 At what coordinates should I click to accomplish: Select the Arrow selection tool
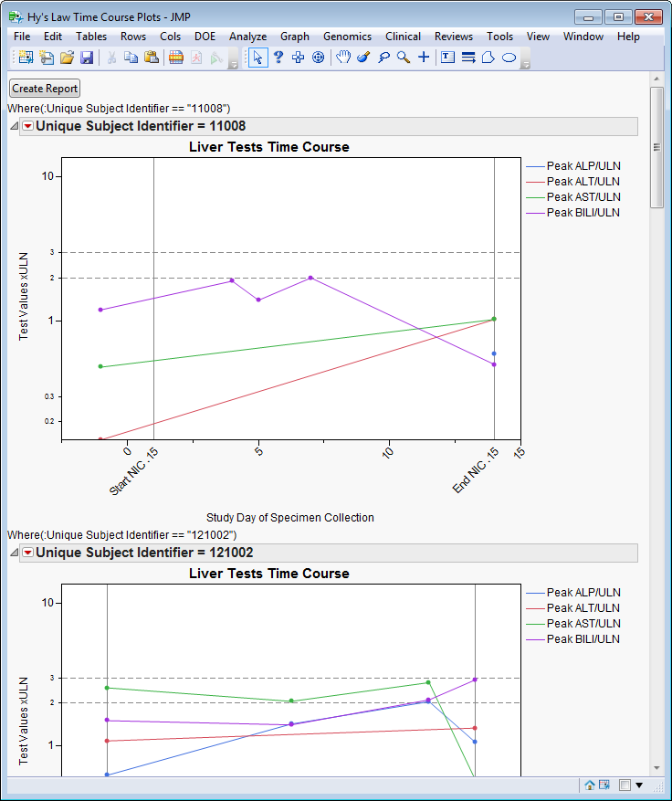257,58
